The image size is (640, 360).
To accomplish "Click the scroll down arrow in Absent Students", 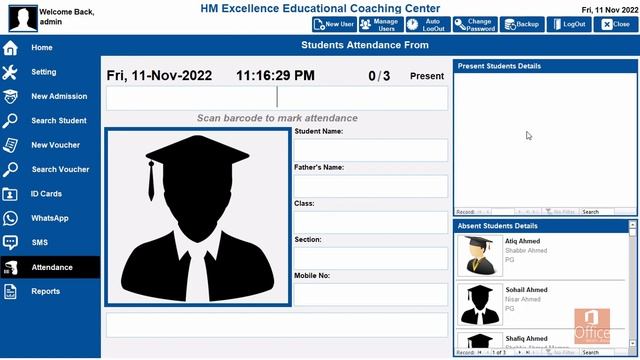I will [x=633, y=343].
